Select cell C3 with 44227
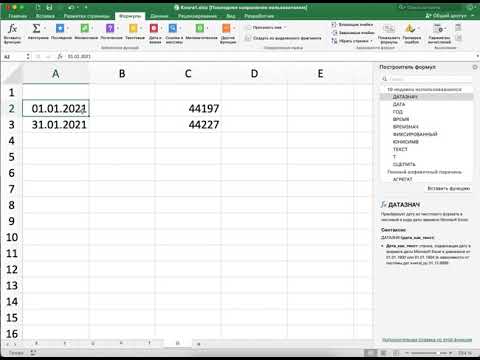 pyautogui.click(x=188, y=125)
